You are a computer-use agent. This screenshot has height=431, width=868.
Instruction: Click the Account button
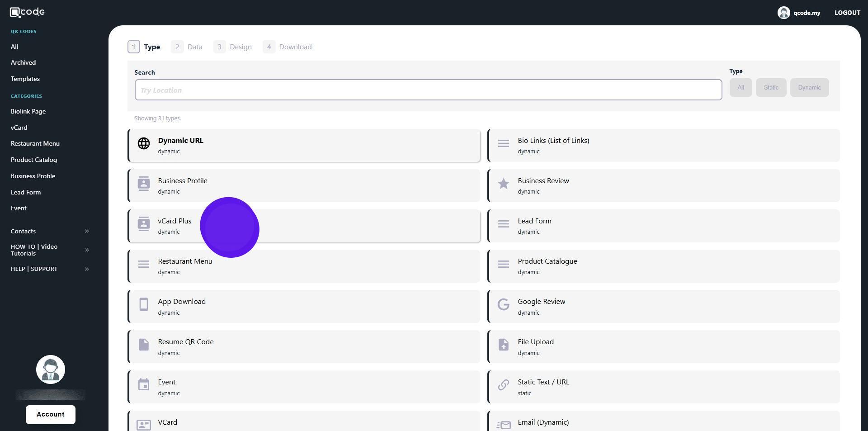[51, 415]
